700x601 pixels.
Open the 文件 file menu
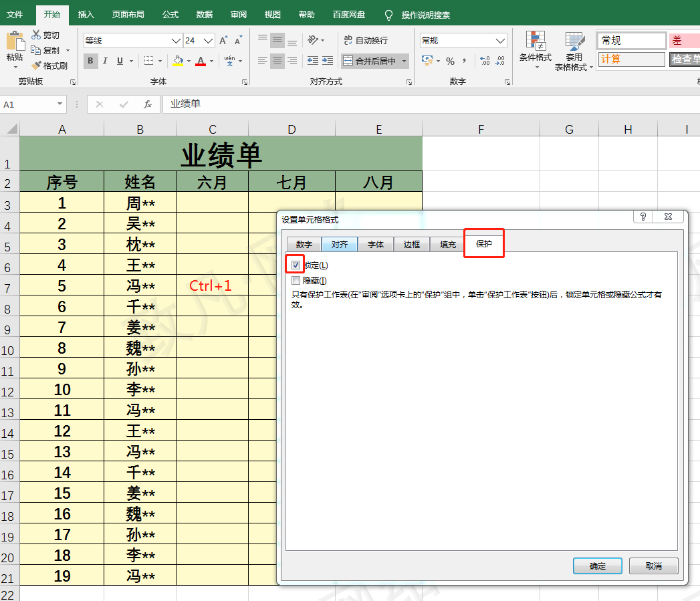click(x=14, y=14)
